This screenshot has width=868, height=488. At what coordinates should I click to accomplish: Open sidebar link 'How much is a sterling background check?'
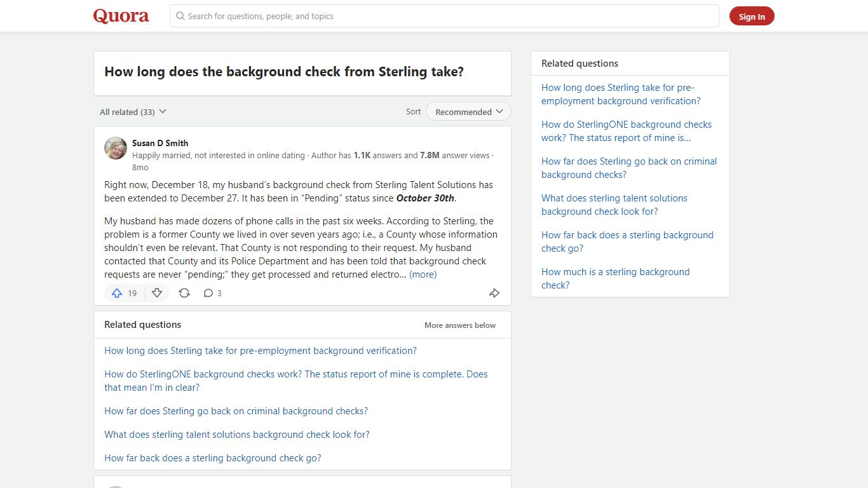coord(615,278)
